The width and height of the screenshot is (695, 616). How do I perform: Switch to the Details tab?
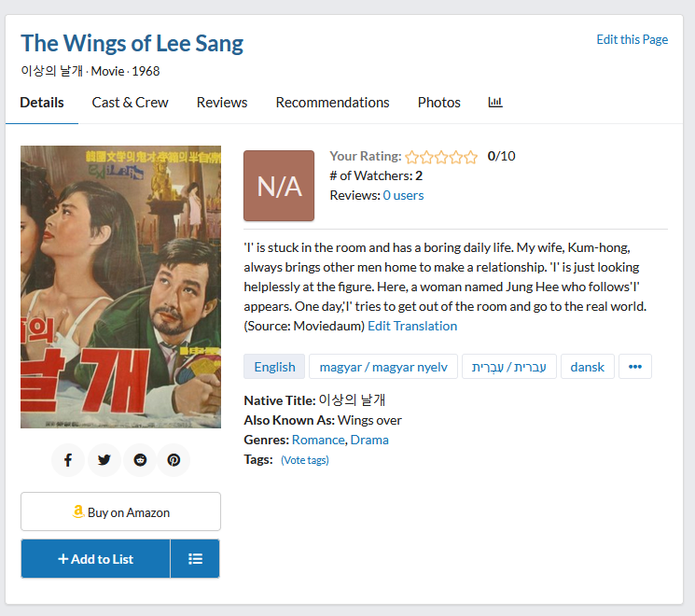[42, 103]
